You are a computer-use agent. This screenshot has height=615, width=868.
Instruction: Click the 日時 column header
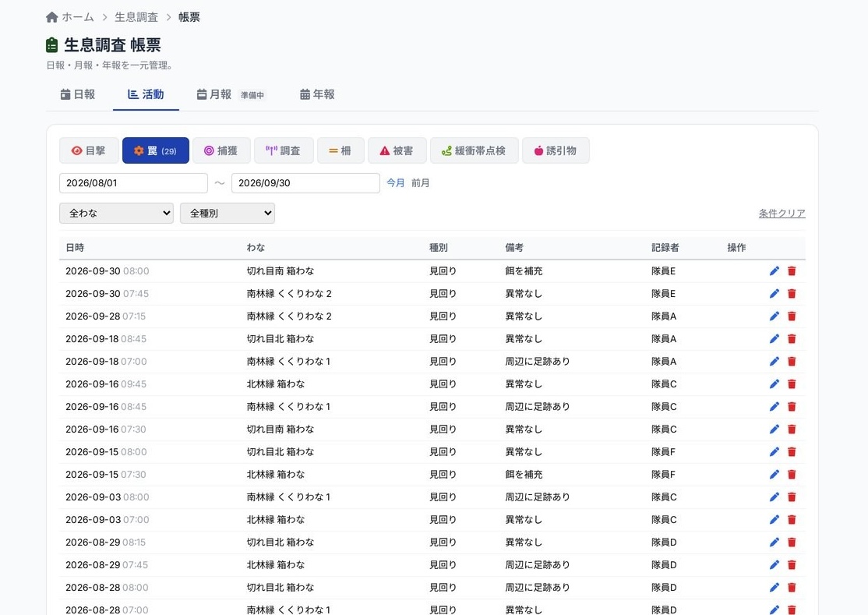(x=75, y=247)
